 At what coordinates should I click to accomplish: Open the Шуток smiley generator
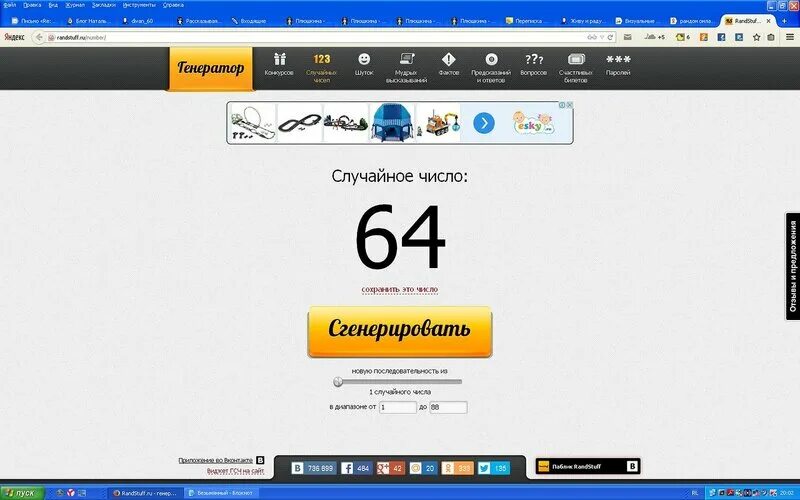[364, 65]
